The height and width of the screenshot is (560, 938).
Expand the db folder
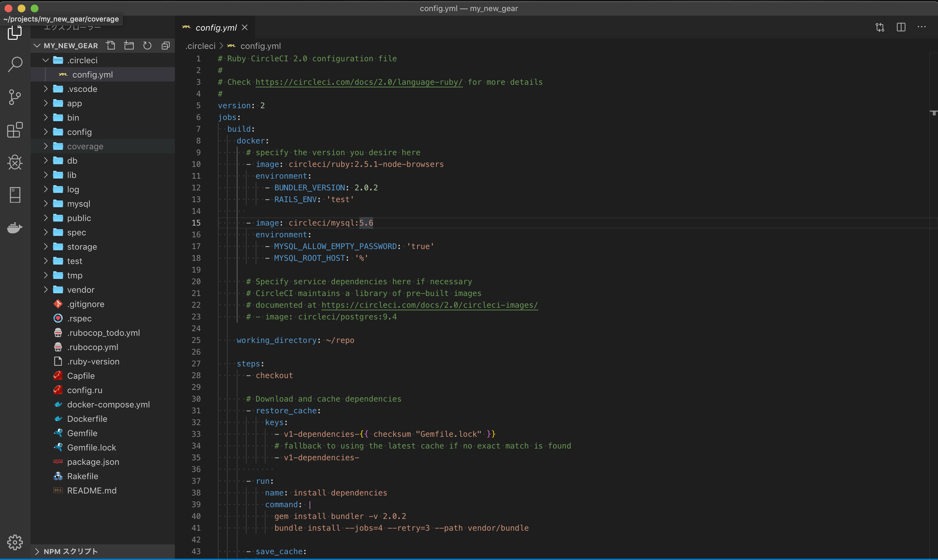click(x=46, y=161)
